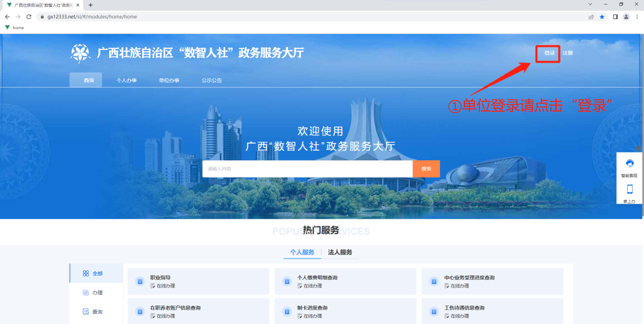Open the 单位办事 navigation tab
The image size is (644, 324).
[x=169, y=80]
